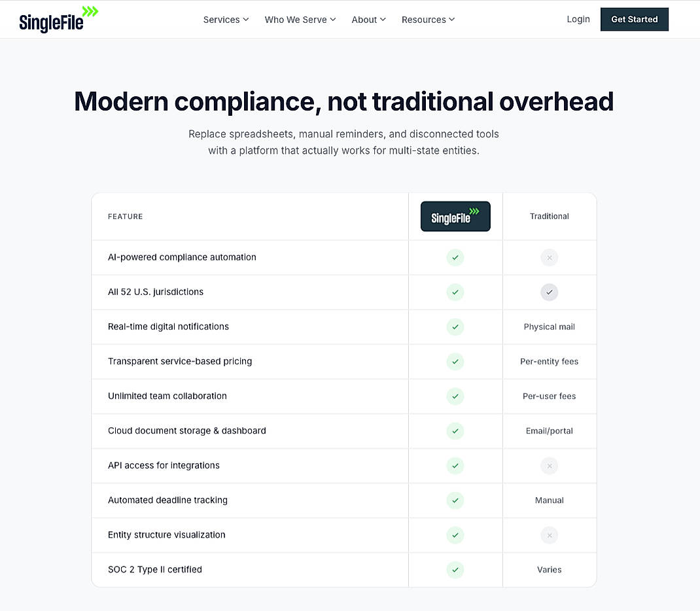Image resolution: width=700 pixels, height=611 pixels.
Task: Click the checkmark for SOC 2 Type II certified
Action: click(455, 570)
